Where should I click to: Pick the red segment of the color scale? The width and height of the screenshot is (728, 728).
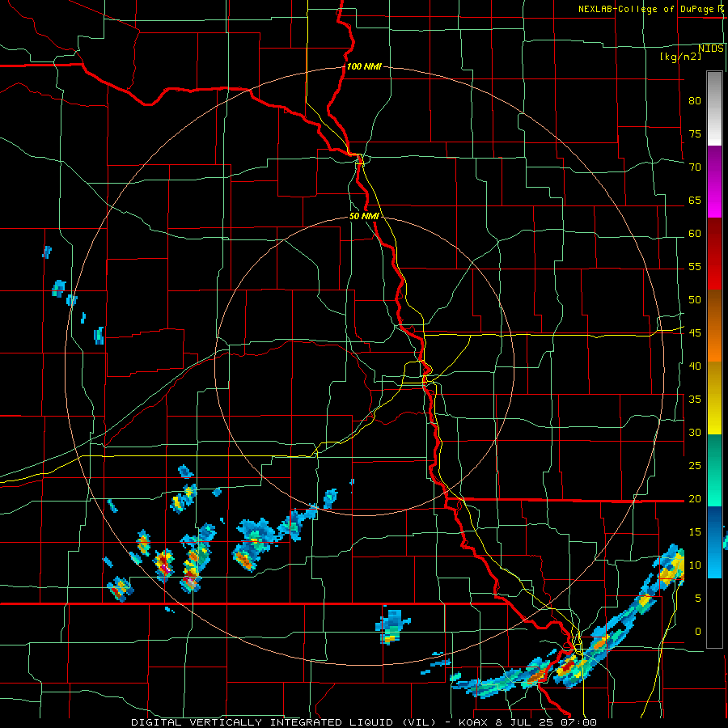(x=714, y=254)
